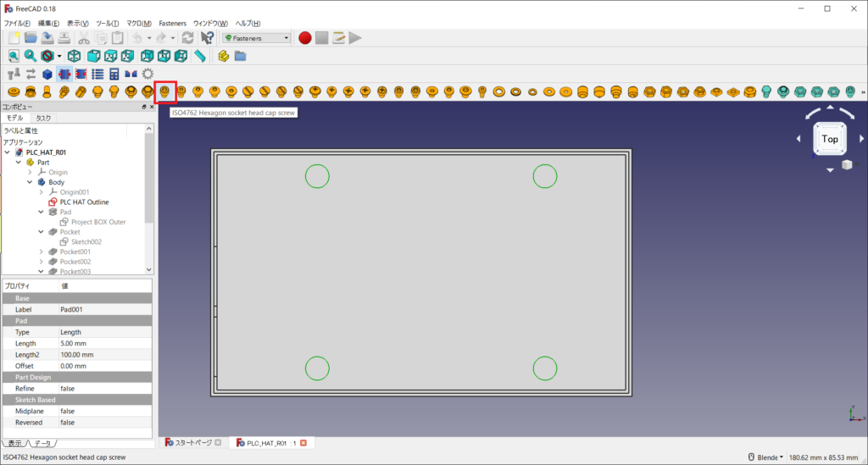Select PLC HAT Outline sketch in tree
Image resolution: width=868 pixels, height=465 pixels.
click(x=84, y=202)
